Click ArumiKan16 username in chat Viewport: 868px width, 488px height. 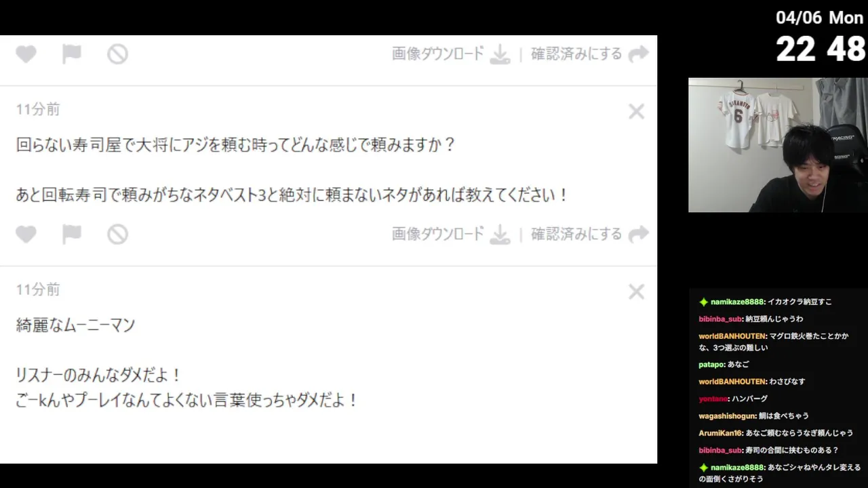point(720,433)
